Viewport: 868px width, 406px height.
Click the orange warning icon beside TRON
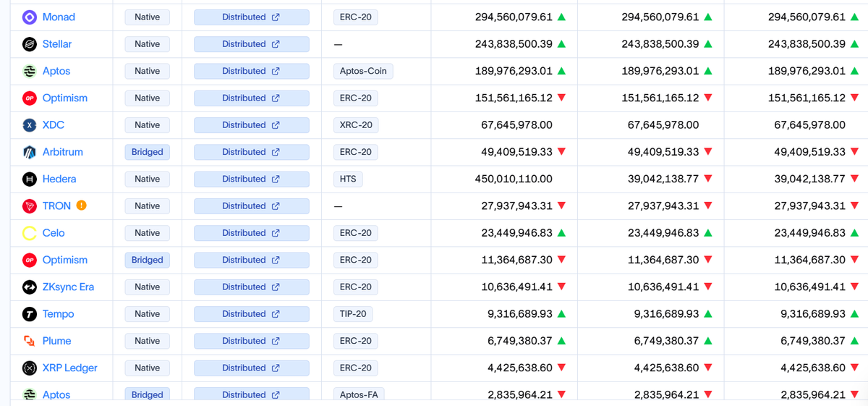(x=82, y=206)
